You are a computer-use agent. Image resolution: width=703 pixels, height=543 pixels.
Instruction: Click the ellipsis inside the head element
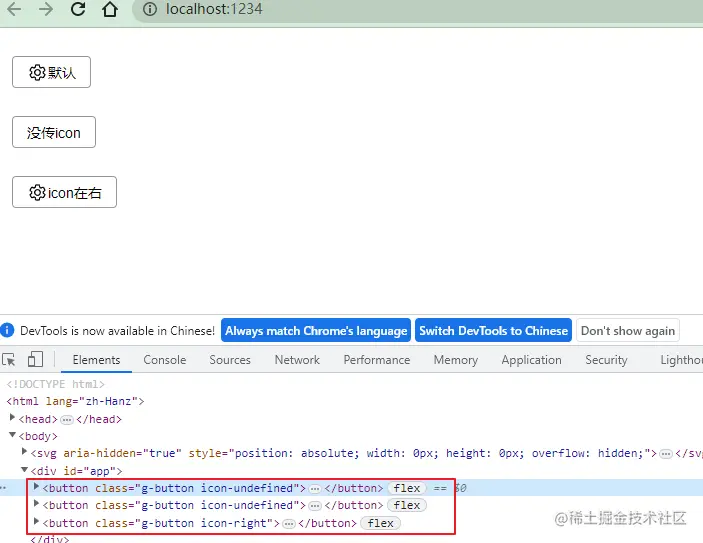67,420
